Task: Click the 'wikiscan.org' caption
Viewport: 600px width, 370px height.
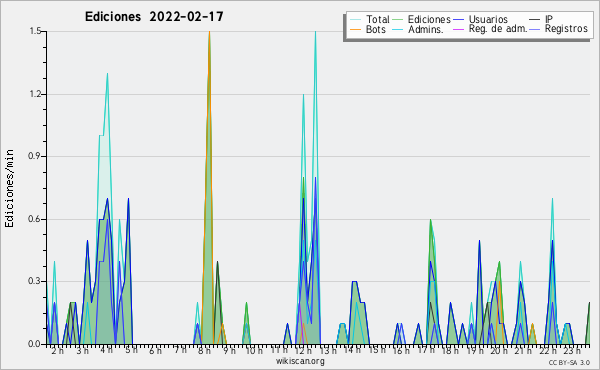Action: pos(300,361)
